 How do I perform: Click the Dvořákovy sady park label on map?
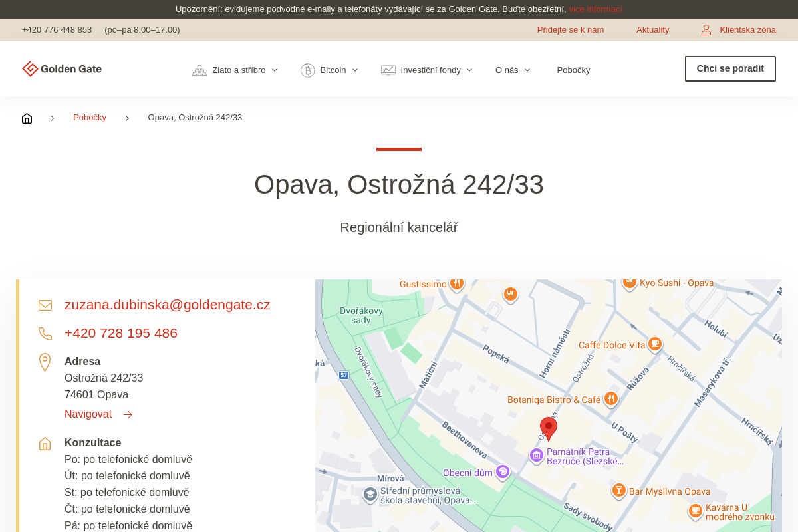coord(361,315)
